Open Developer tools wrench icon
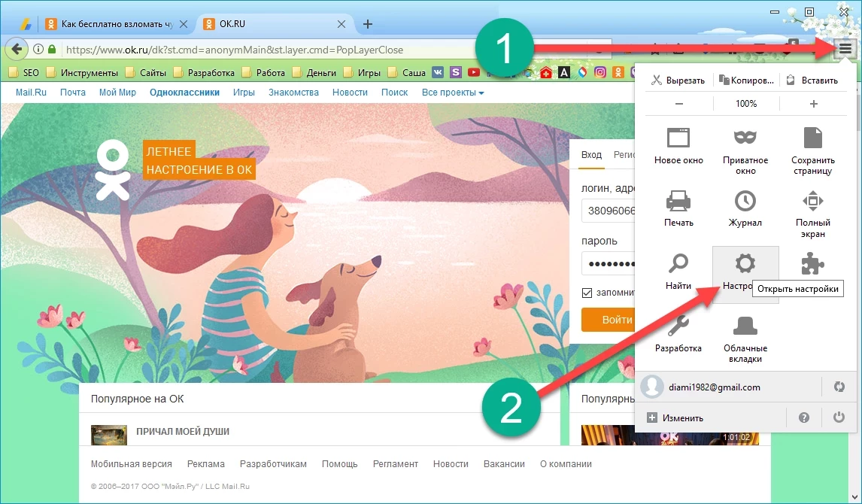The image size is (862, 504). tap(678, 327)
